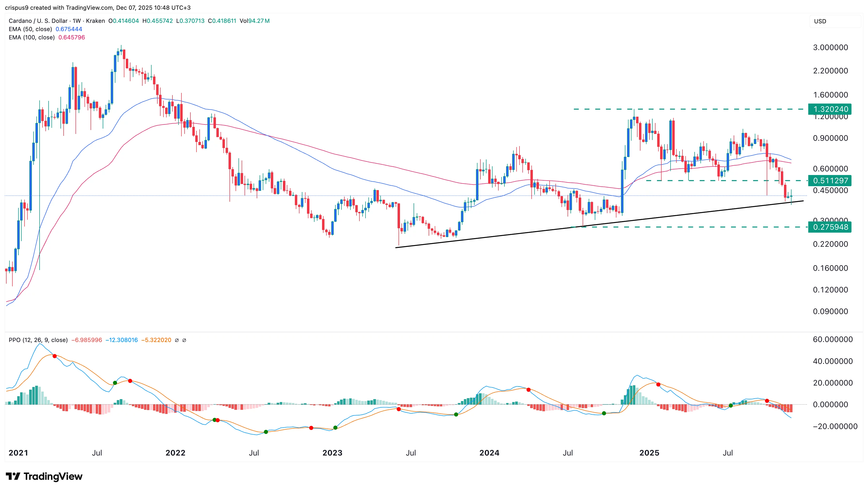Select the first ∅ icon beside PPO values
868x491 pixels.
[177, 340]
